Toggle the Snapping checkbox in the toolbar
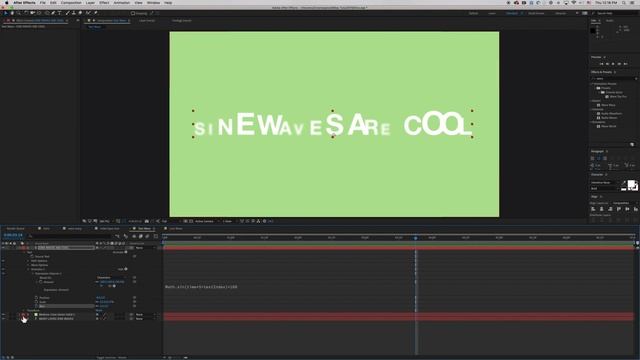 pyautogui.click(x=133, y=13)
